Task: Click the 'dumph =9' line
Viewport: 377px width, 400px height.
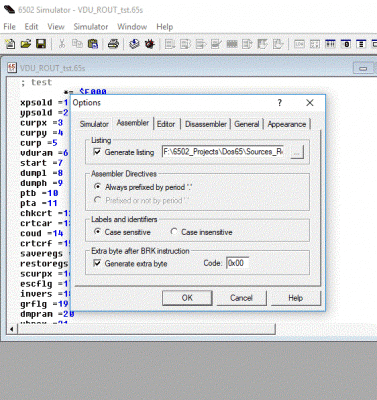Action: tap(41, 183)
